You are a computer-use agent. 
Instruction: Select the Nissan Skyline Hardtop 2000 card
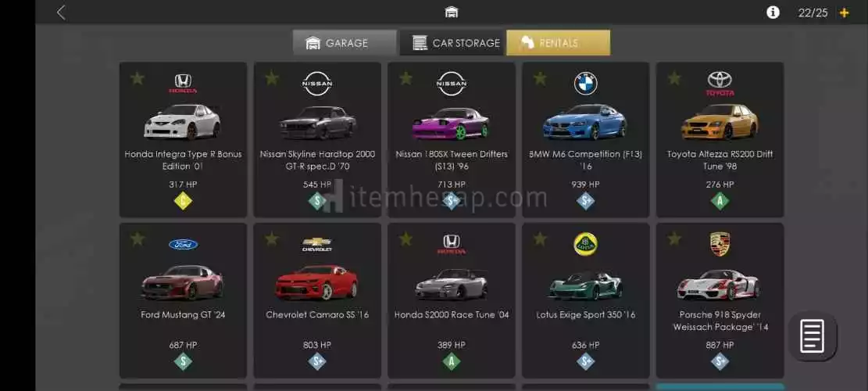pyautogui.click(x=317, y=139)
